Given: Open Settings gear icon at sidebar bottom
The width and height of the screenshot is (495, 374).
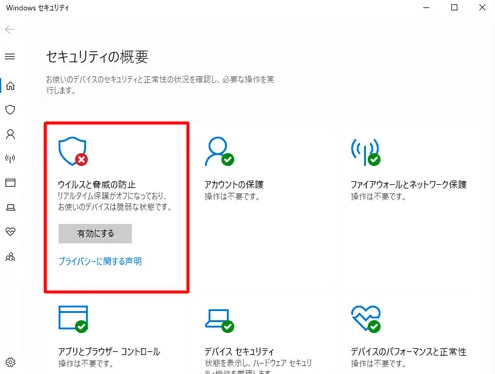Looking at the screenshot, I should click(x=10, y=362).
